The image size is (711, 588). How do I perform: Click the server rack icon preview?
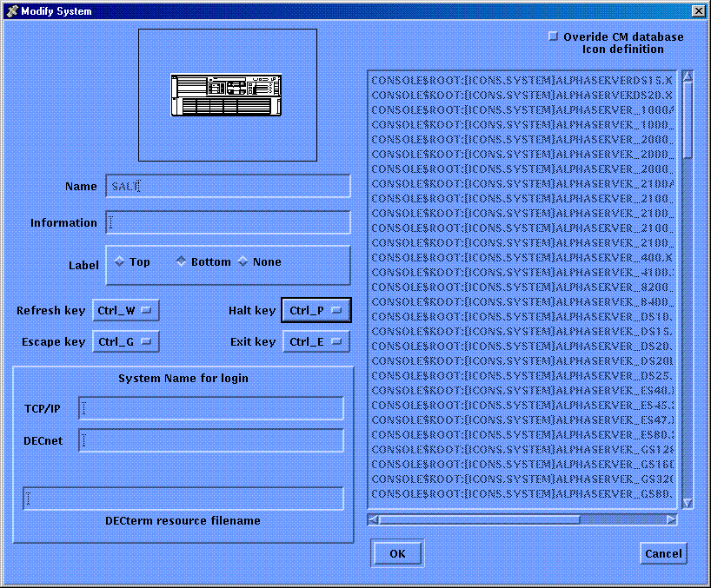point(226,96)
